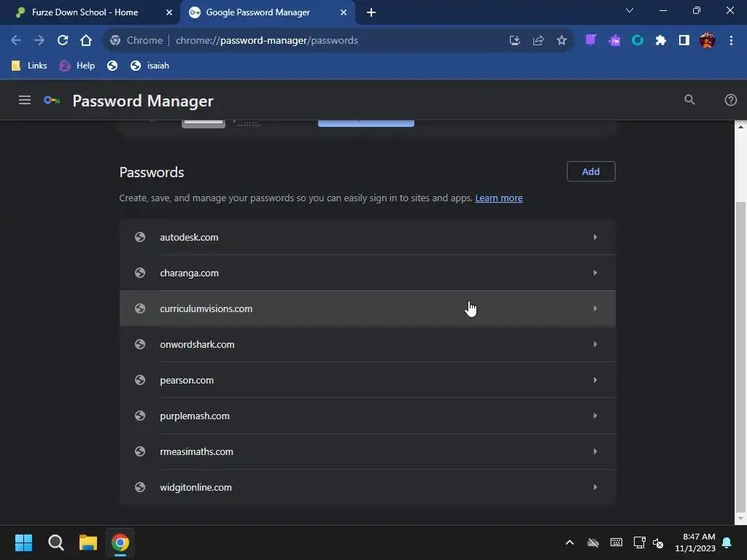Open the Extensions puzzle piece menu

click(x=661, y=41)
